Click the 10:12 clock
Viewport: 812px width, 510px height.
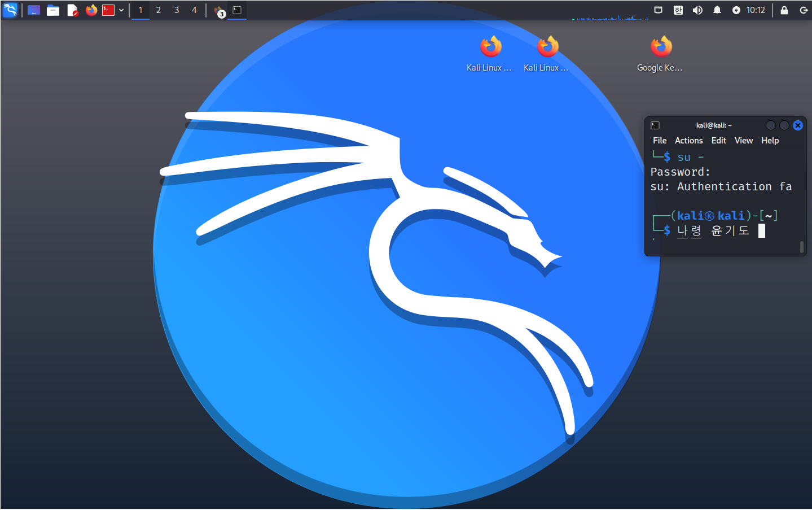click(x=756, y=10)
